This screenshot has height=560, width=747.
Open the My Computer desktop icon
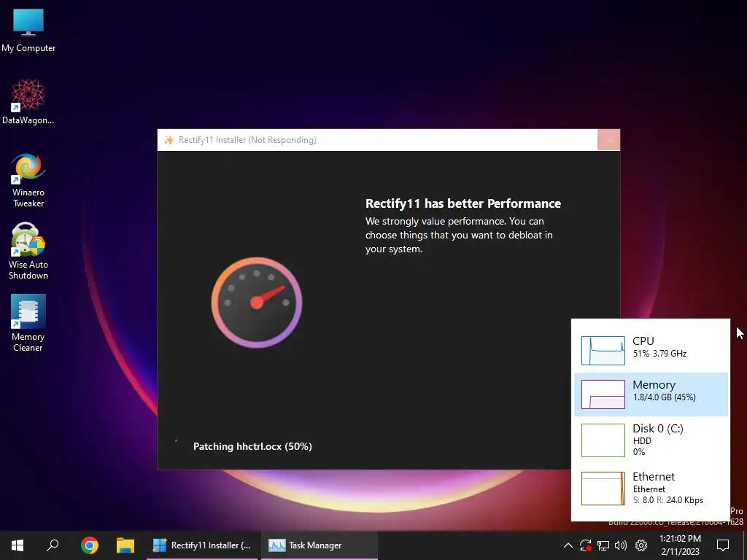(x=28, y=30)
